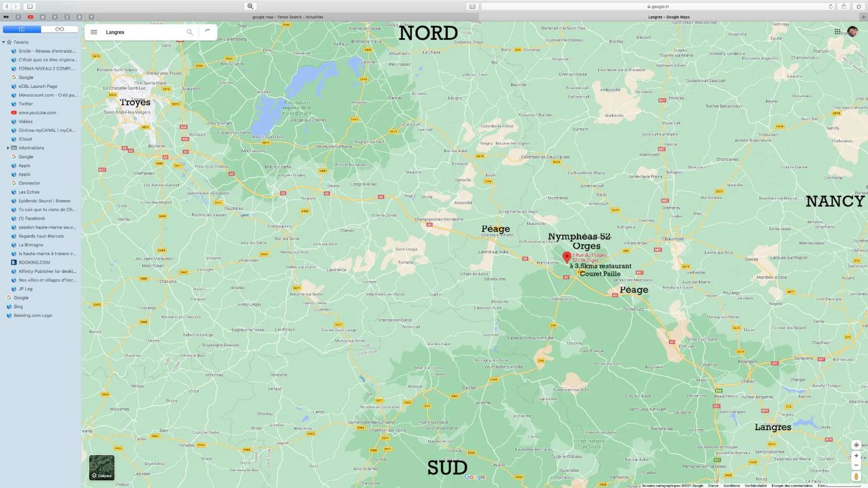Toggle the Safari sidebar button
This screenshot has width=868, height=488.
click(30, 6)
